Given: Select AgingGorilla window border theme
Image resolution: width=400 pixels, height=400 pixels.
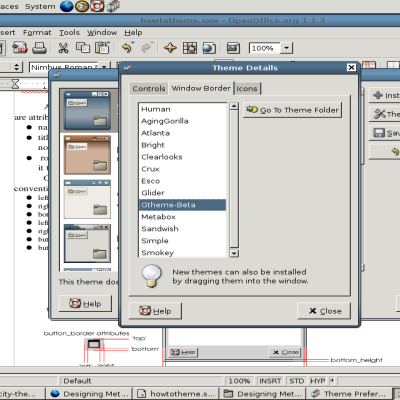Looking at the screenshot, I should [182, 121].
